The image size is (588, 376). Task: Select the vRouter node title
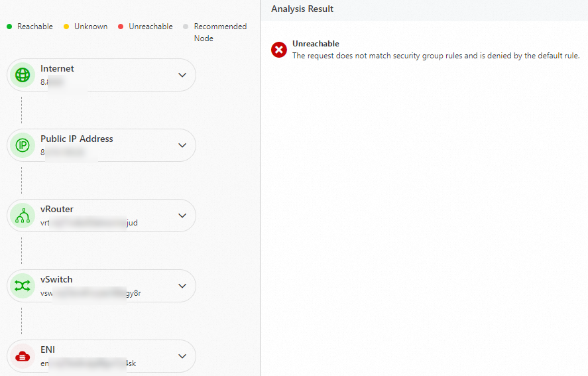57,209
